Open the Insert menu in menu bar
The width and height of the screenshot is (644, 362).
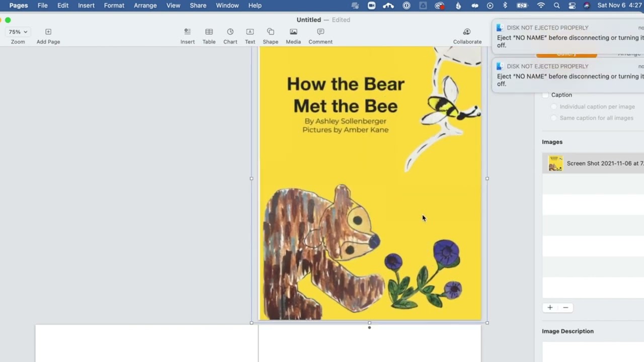(x=86, y=6)
